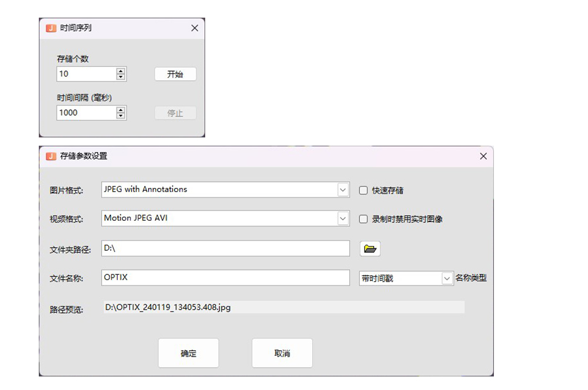Viewport: 588px width, 390px height.
Task: Click 取消 to cancel storage settings
Action: [x=282, y=353]
